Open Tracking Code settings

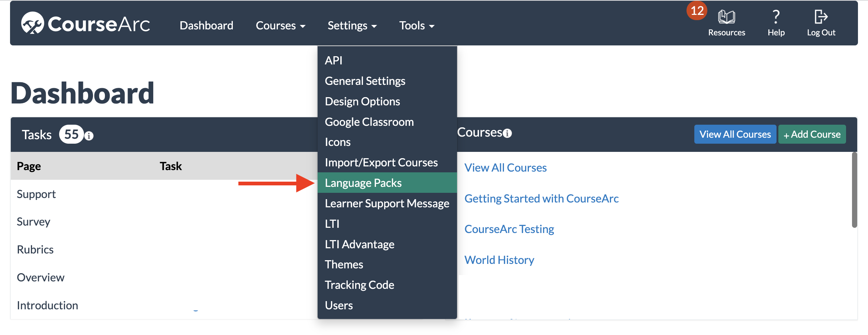pyautogui.click(x=387, y=285)
